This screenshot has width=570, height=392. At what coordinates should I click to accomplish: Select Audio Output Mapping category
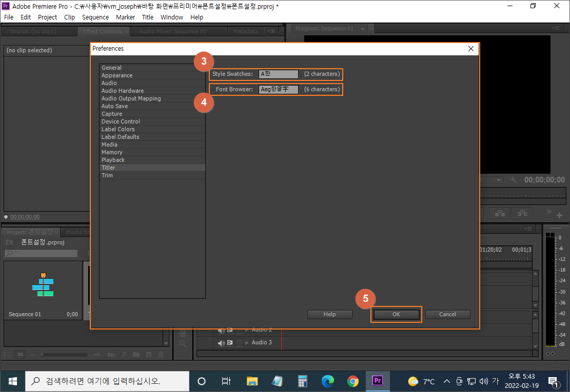click(152, 98)
